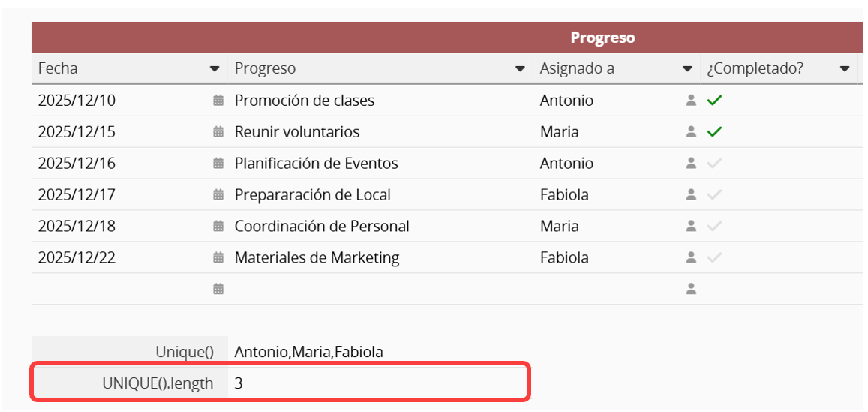Mark Planificación de Eventos as completed
Screen dimensions: 868x412
point(714,164)
